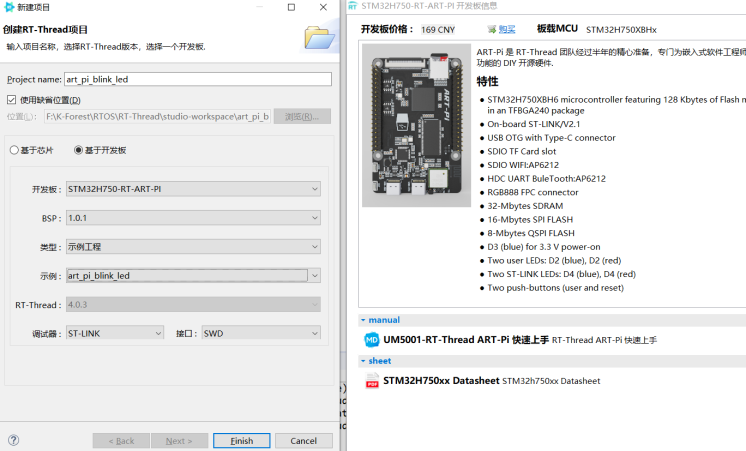Screen dimensions: 746x451
Task: Click the 'USB OTG with Type-C connector' line
Action: tap(551, 138)
